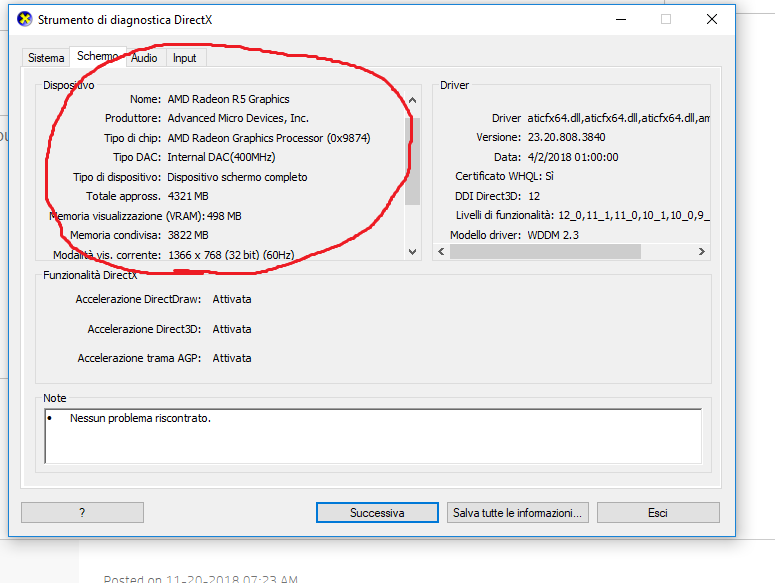Select the Schermo tab

tap(97, 56)
